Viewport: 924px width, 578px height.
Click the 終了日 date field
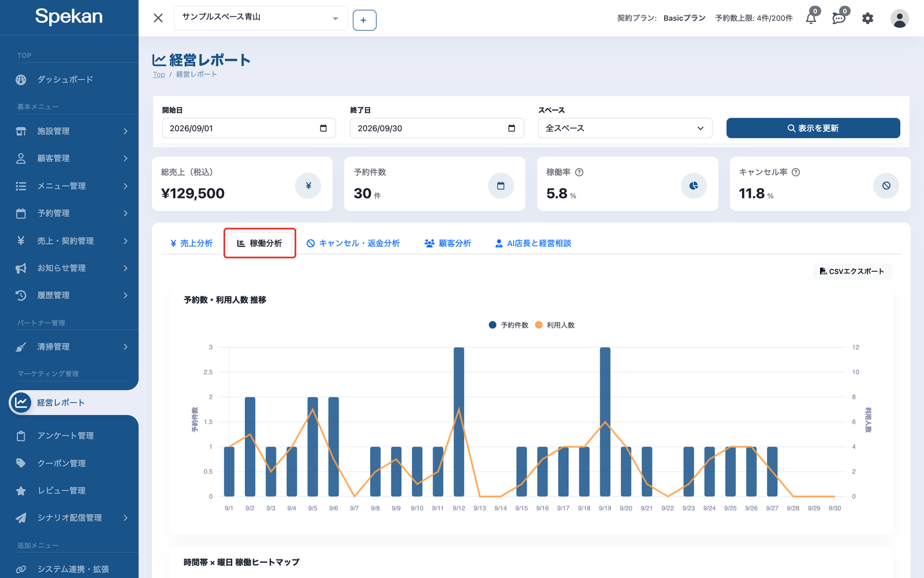pyautogui.click(x=437, y=128)
